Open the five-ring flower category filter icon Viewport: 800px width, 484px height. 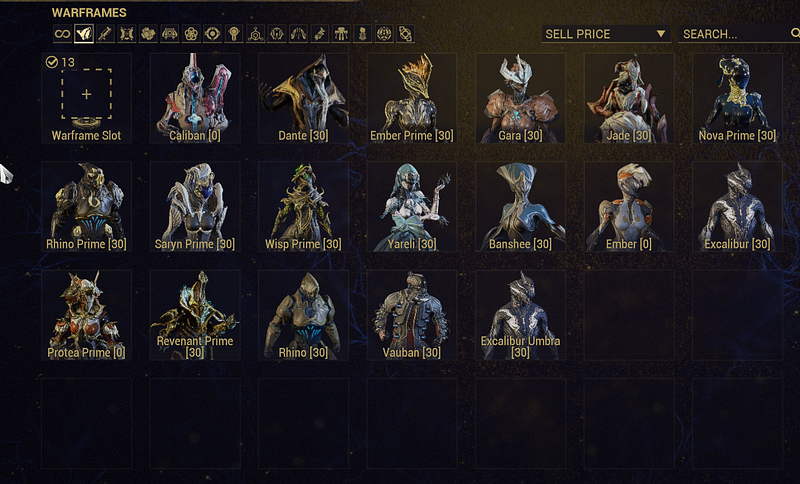[191, 34]
